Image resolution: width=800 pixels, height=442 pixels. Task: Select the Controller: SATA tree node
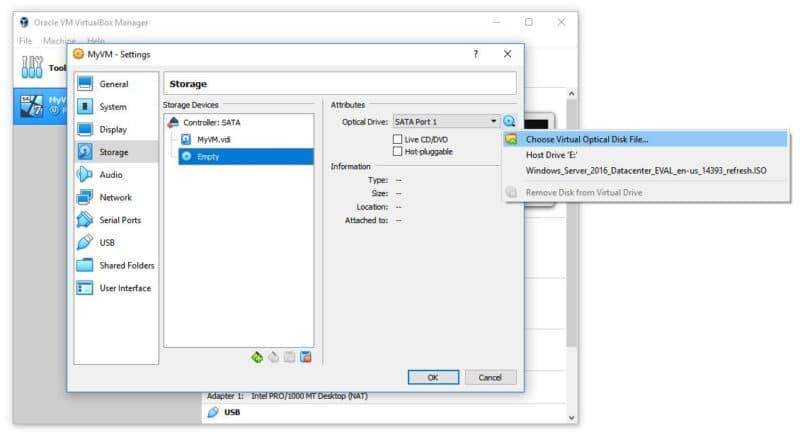pyautogui.click(x=211, y=122)
